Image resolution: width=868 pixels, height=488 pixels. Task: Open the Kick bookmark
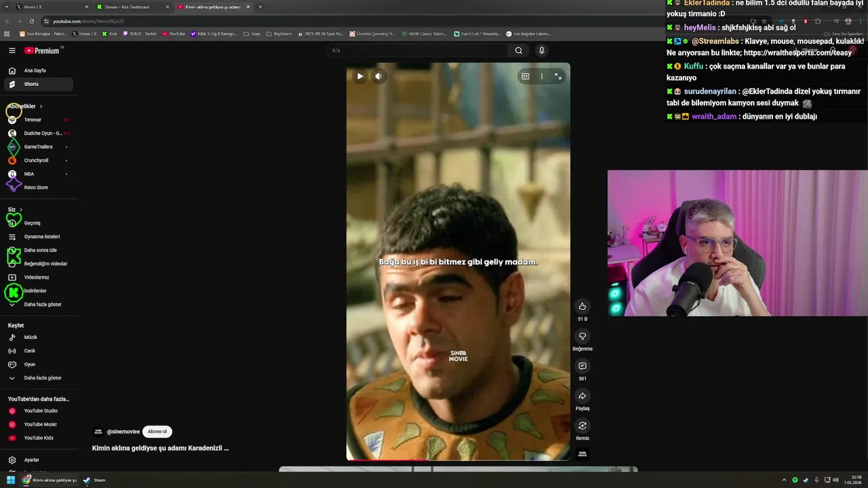[109, 33]
